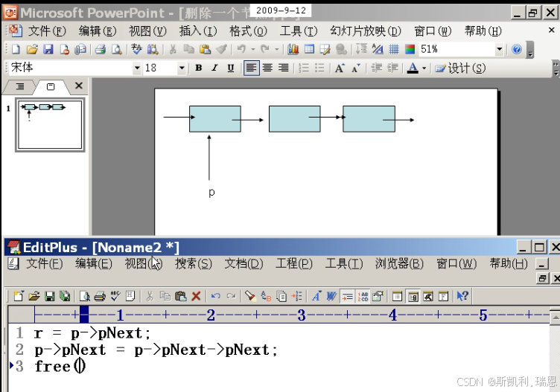The width and height of the screenshot is (560, 392).
Task: Click first blue rectangle on slide
Action: [x=215, y=119]
